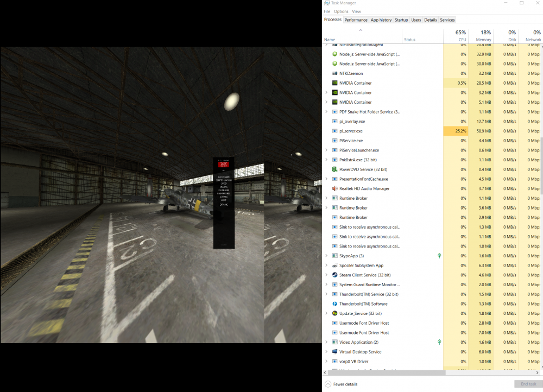Open the Options menu
This screenshot has height=392, width=543.
[x=341, y=11]
